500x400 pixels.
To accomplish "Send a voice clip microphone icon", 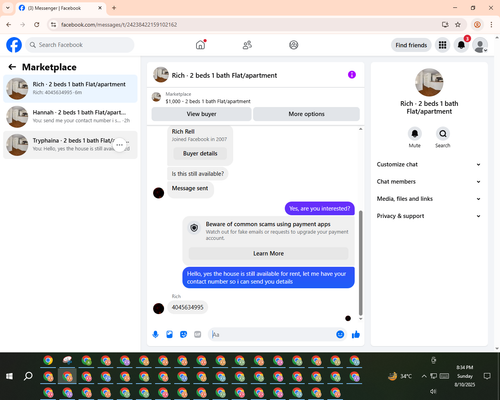I will click(155, 334).
